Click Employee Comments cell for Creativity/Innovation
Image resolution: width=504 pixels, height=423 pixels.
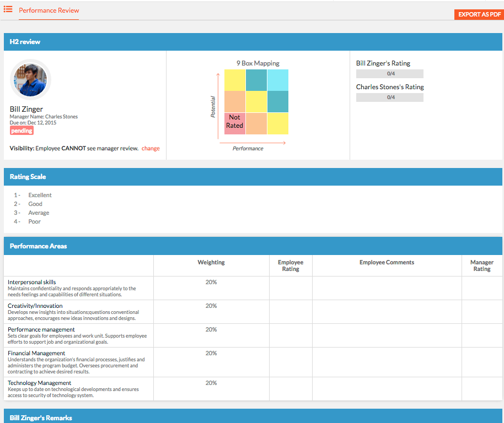[x=387, y=312]
